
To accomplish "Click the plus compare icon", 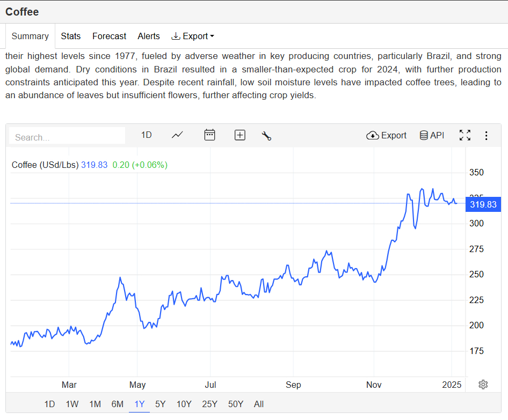I will point(240,135).
